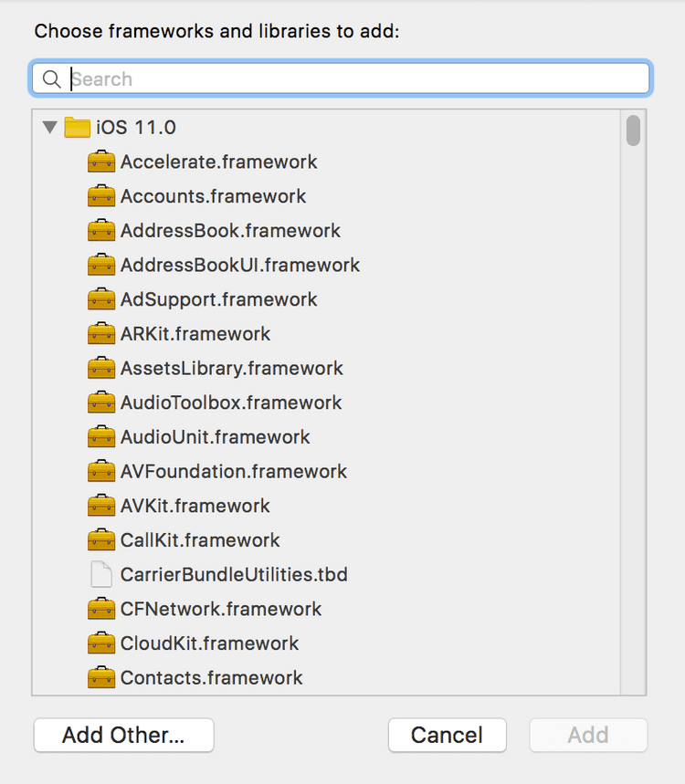Select the Contacts.framework row text
The width and height of the screenshot is (685, 784).
coord(212,678)
